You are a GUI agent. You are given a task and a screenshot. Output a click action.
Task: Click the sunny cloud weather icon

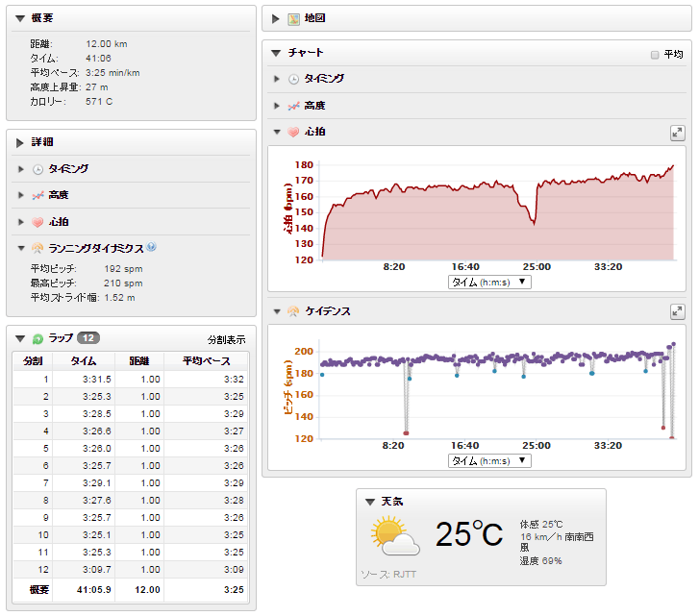coord(395,535)
